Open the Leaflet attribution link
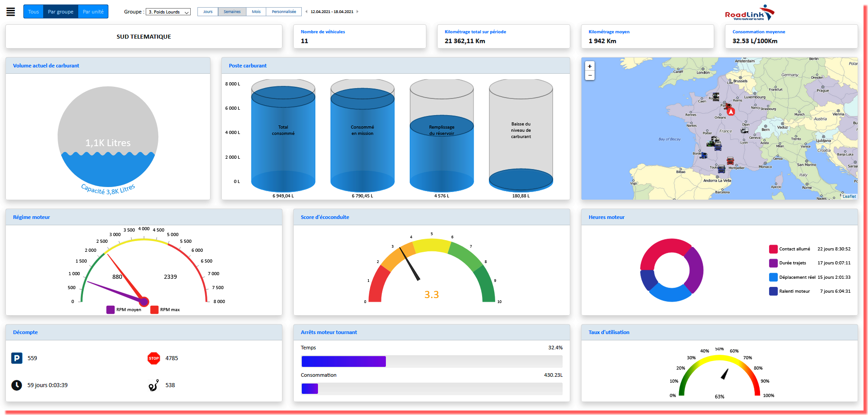This screenshot has height=415, width=868. point(849,196)
